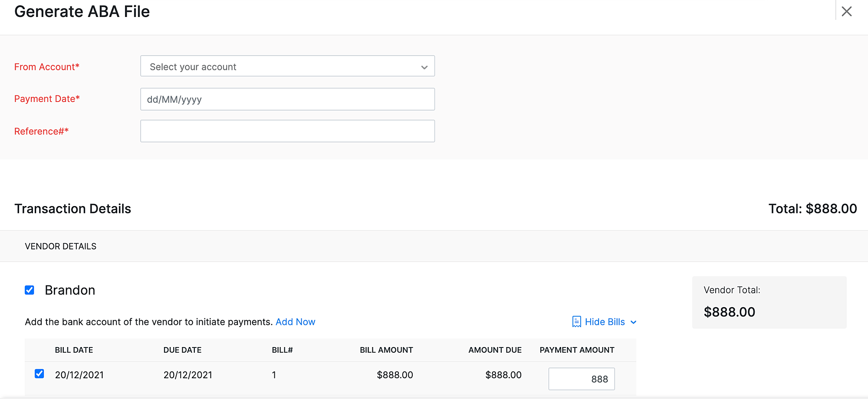868x403 pixels.
Task: Click the arrow in Select your account
Action: pyautogui.click(x=424, y=67)
